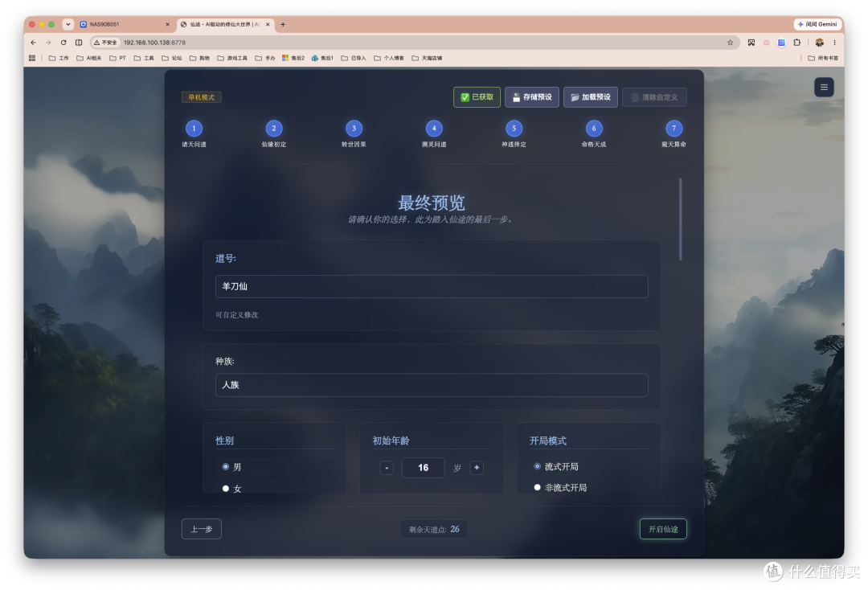Open the 个人博客 bookmarks folder
Image resolution: width=868 pixels, height=590 pixels.
point(389,58)
